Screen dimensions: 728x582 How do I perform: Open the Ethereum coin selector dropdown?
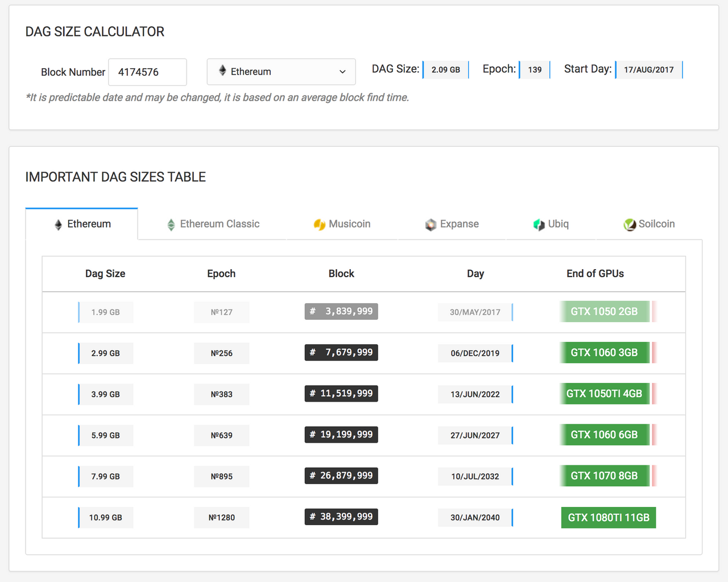pyautogui.click(x=281, y=72)
